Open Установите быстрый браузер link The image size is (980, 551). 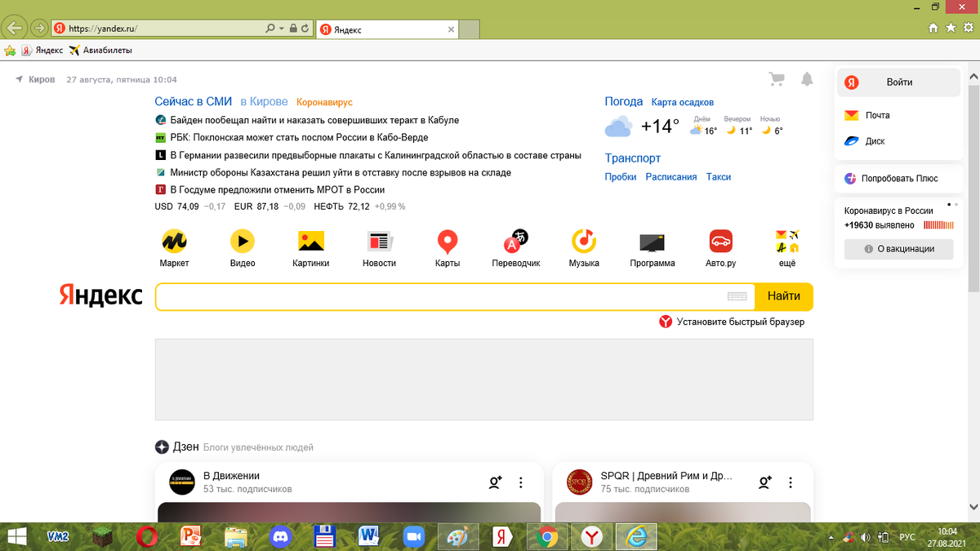(x=732, y=322)
